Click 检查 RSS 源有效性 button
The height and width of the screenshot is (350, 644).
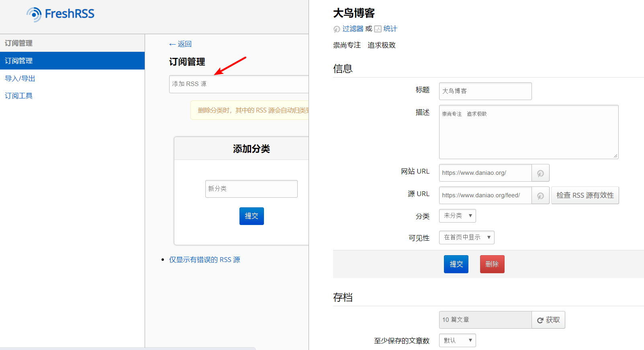(x=585, y=195)
